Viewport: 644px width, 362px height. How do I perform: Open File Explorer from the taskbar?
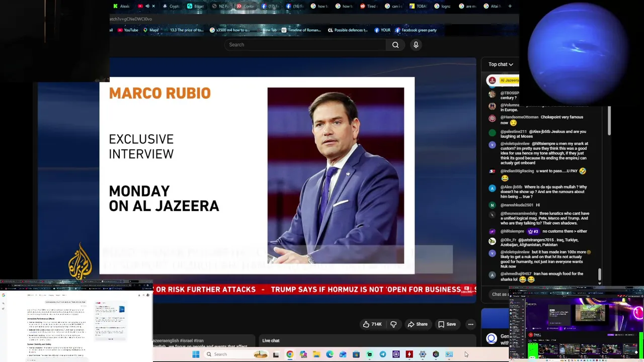coord(316,354)
